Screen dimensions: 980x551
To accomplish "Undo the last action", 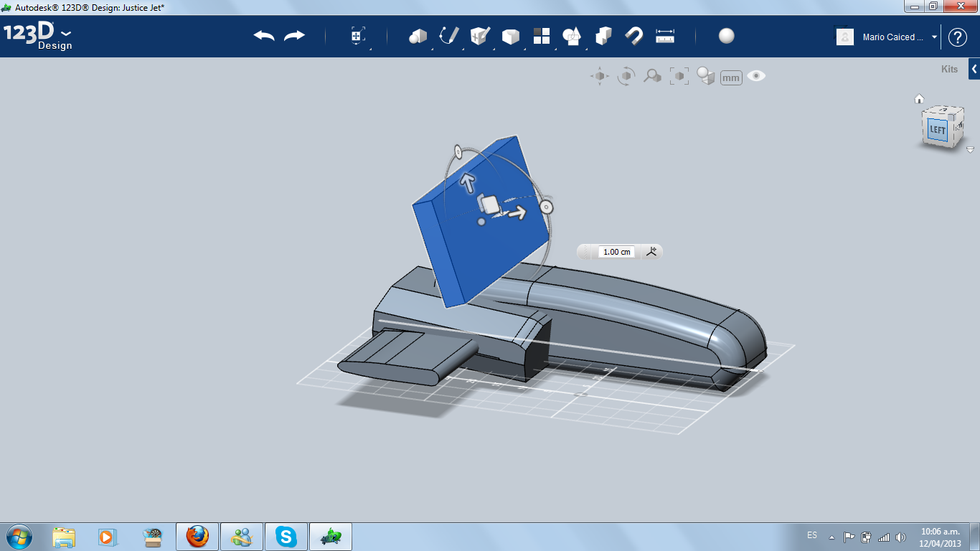I will (264, 36).
